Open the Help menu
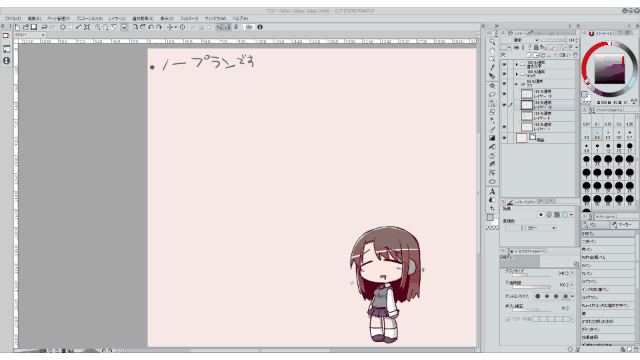The image size is (640, 360). 240,18
